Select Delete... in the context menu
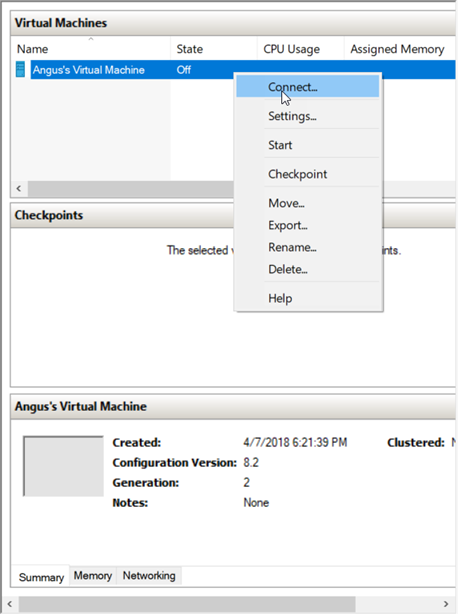Viewport: 458px width, 614px height. [308, 269]
